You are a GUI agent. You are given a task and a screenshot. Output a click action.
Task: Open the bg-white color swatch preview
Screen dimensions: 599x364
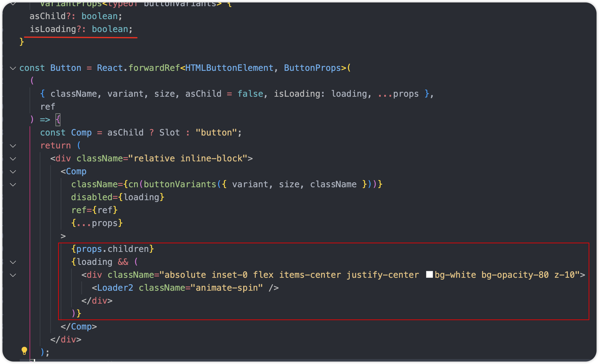click(429, 274)
